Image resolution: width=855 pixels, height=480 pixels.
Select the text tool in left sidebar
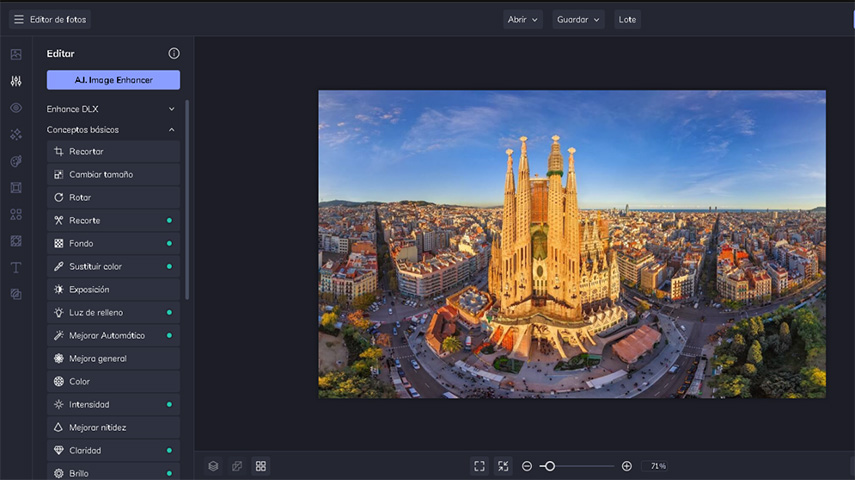[x=16, y=268]
